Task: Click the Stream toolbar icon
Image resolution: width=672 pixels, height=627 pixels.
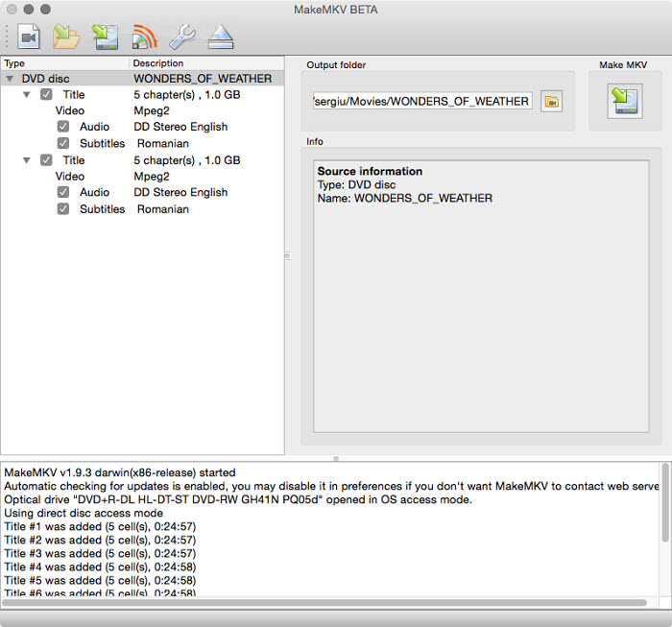Action: [144, 36]
